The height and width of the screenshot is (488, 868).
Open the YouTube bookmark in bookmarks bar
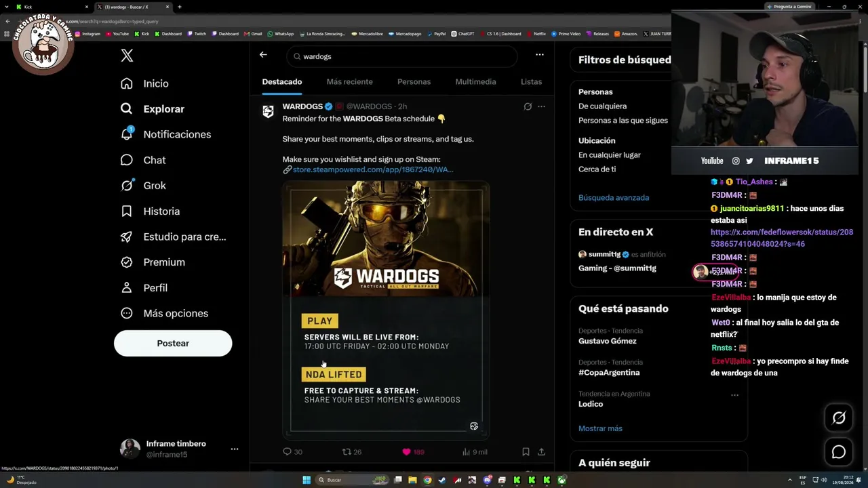point(117,33)
